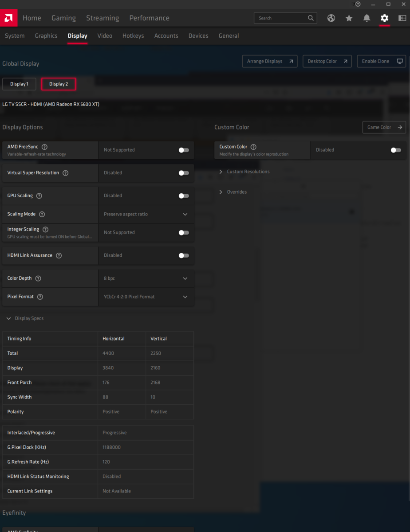Screen dimensions: 410x532
Task: Enable Custom Color switch
Action: pos(396,150)
